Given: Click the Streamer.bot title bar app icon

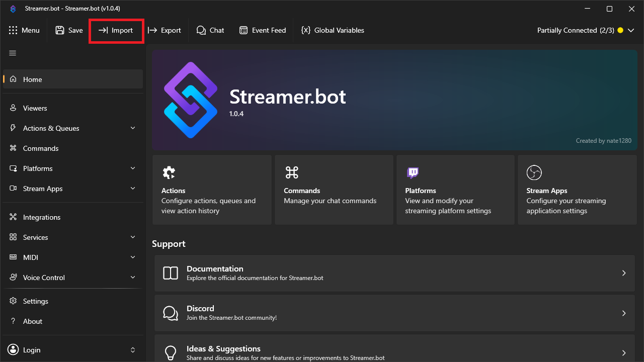Looking at the screenshot, I should (x=13, y=9).
